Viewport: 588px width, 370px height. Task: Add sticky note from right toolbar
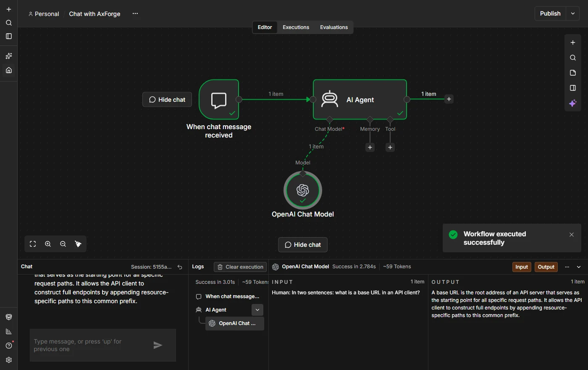[573, 73]
